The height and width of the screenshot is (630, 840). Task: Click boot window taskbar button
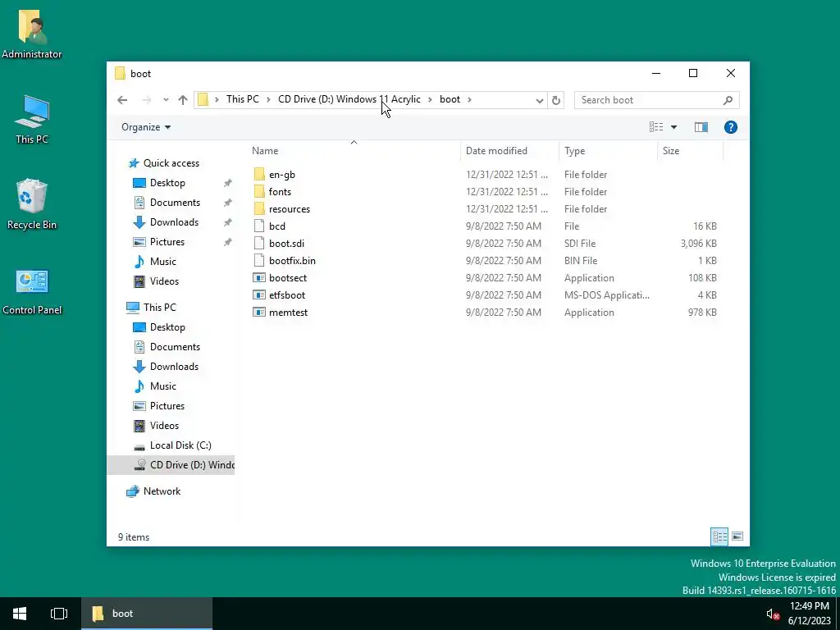click(146, 614)
